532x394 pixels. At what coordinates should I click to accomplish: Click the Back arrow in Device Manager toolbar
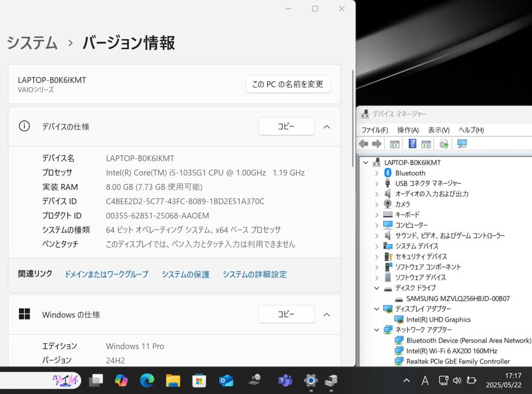coord(364,144)
